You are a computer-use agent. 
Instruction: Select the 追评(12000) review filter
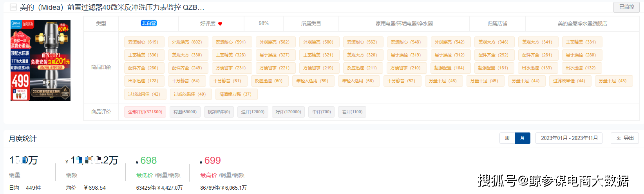(253, 112)
